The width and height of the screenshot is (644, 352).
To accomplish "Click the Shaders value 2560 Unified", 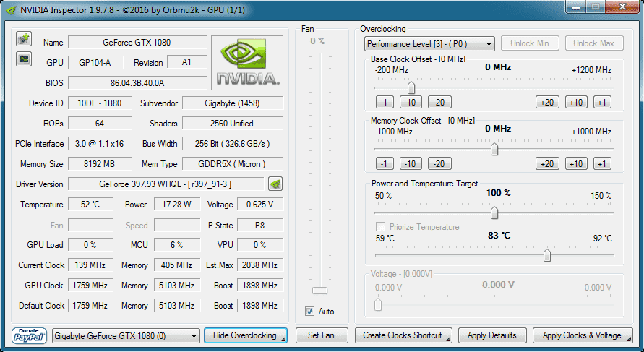I will tap(233, 123).
